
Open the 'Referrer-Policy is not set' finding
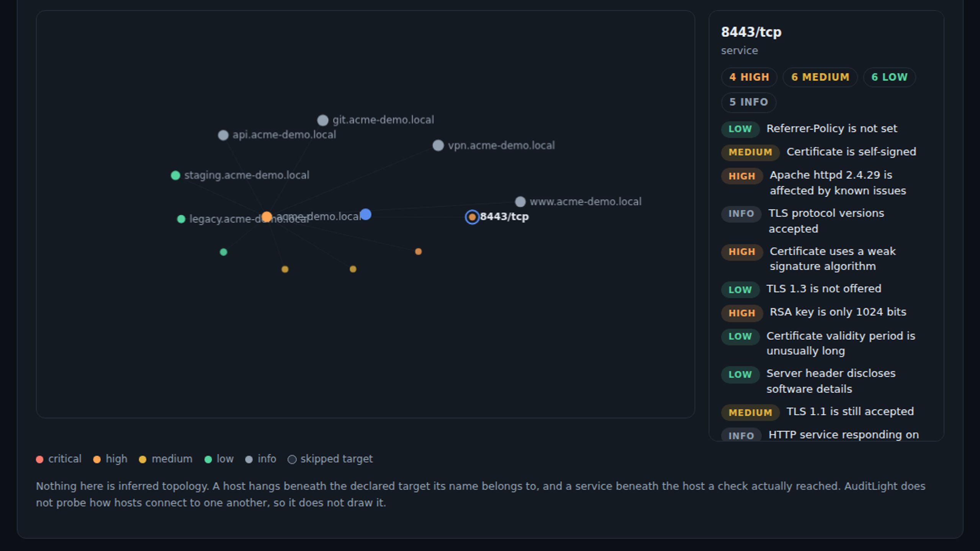click(826, 129)
